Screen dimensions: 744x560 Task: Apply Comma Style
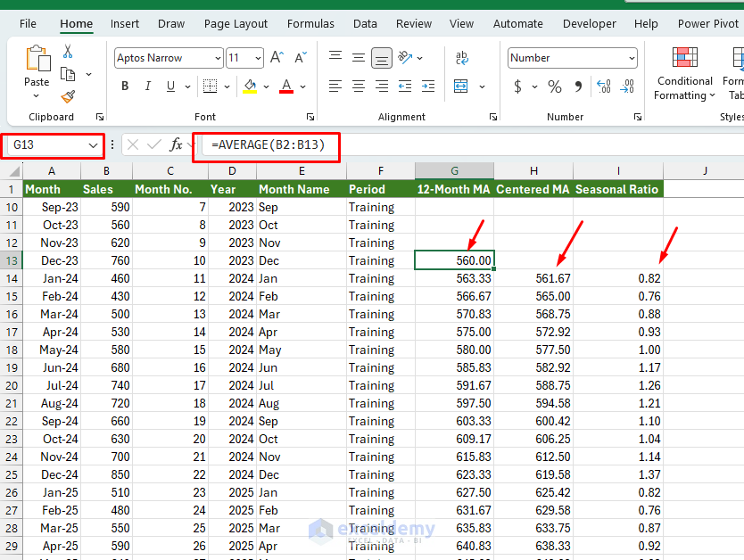click(x=578, y=86)
